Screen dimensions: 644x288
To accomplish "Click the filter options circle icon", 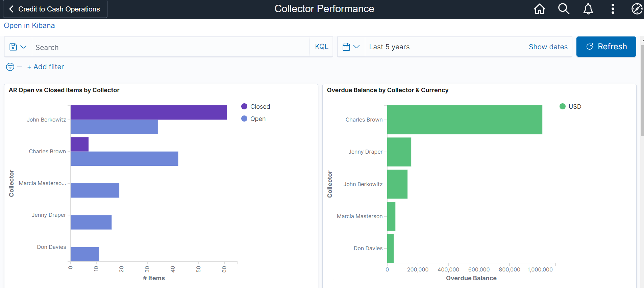I will coord(10,67).
